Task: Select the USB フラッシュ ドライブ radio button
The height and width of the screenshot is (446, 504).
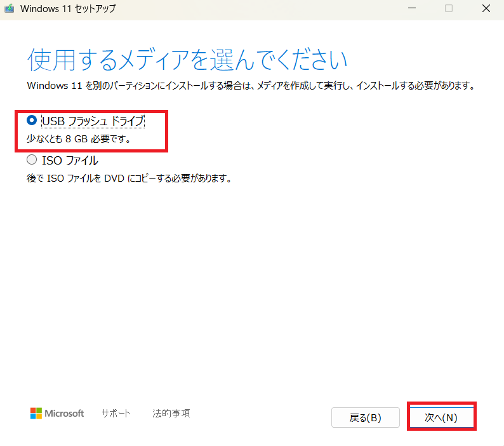Action: 32,120
